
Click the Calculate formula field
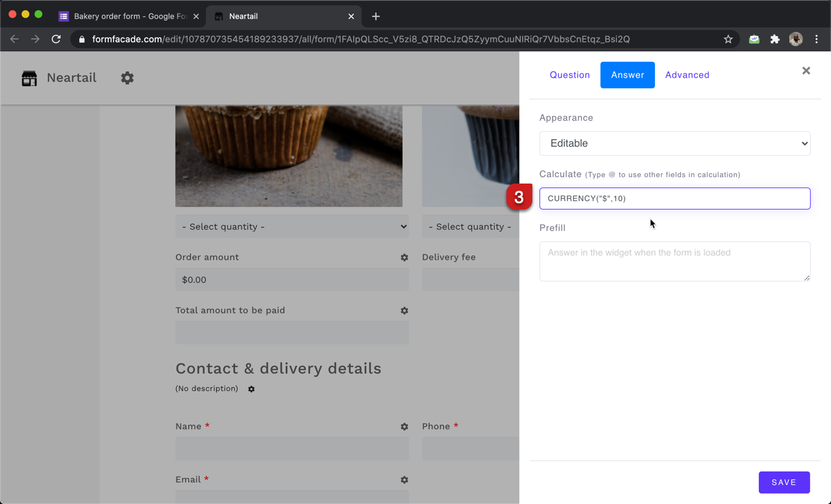click(675, 198)
